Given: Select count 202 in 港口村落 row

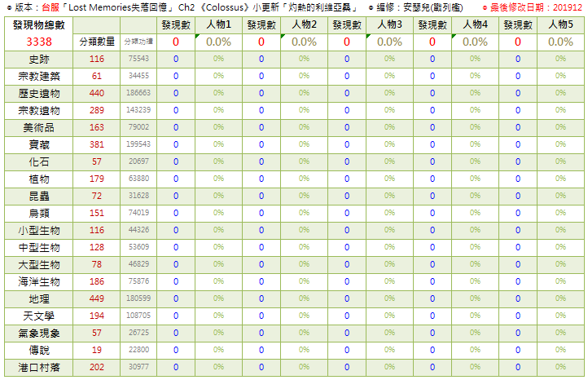Looking at the screenshot, I should (x=97, y=368).
